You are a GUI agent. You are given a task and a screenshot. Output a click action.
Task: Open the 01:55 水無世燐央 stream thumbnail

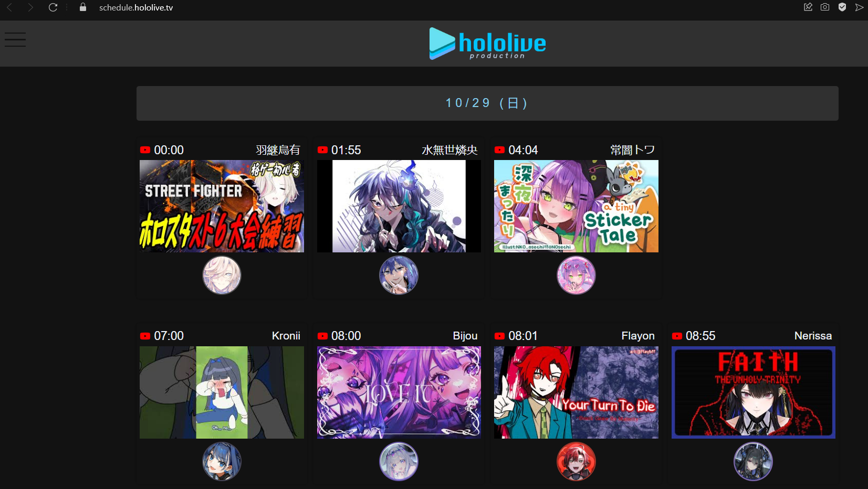pos(399,206)
